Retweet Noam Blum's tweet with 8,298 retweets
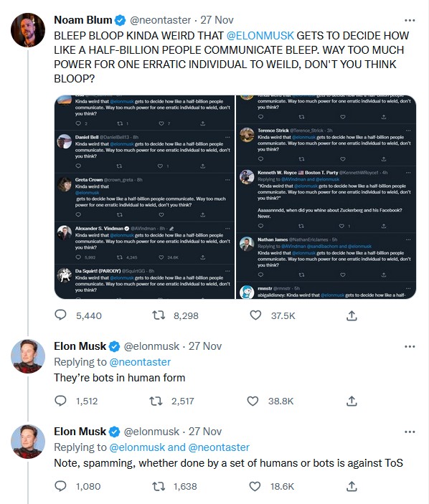 (x=159, y=315)
